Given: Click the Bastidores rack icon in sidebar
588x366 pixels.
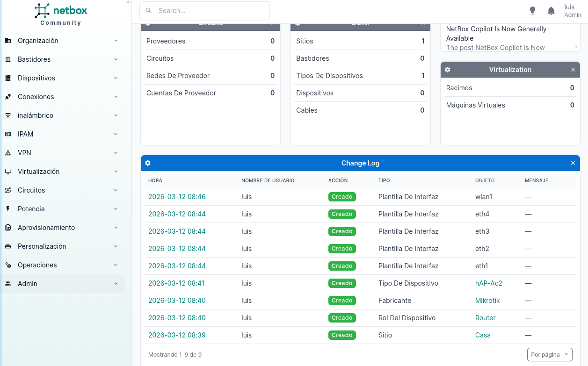Looking at the screenshot, I should tap(8, 59).
